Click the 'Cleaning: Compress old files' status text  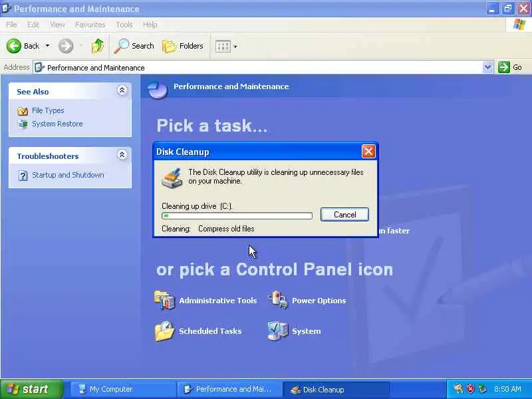(x=208, y=229)
